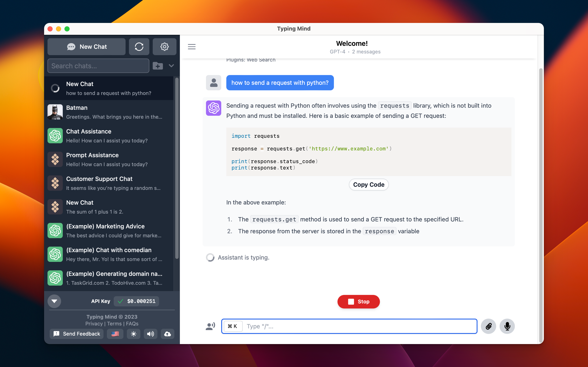Stop the assistant from typing
The width and height of the screenshot is (588, 367).
(x=358, y=301)
